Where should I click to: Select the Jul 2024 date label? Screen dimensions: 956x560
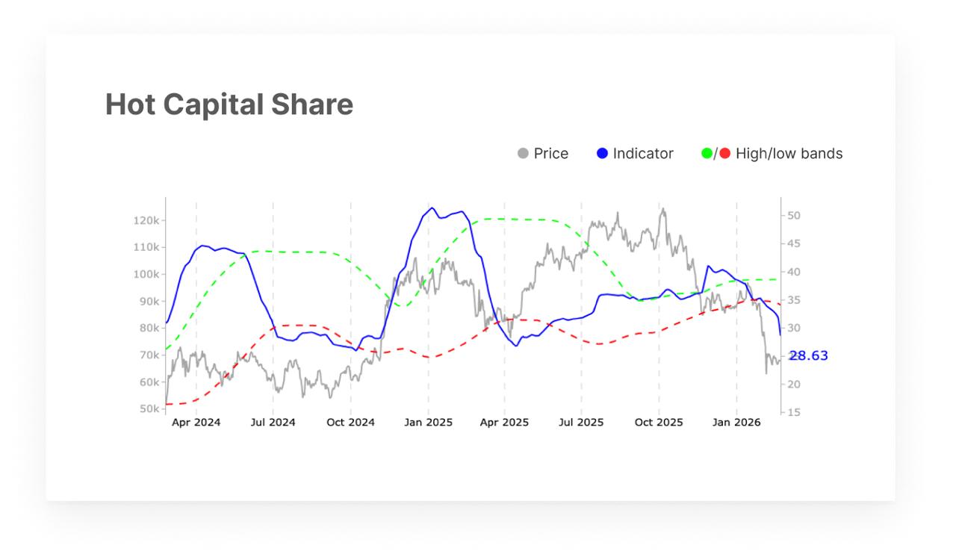tap(273, 423)
